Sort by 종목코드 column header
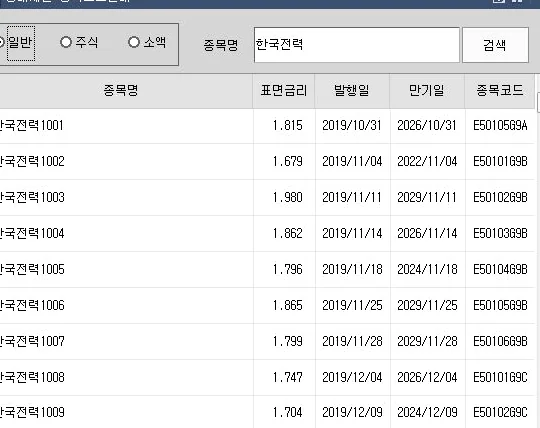540x428 pixels. (500, 91)
